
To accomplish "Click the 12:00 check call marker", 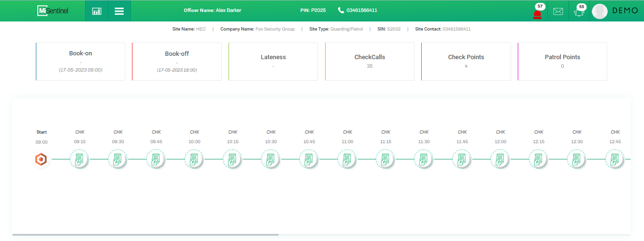I will (x=500, y=159).
